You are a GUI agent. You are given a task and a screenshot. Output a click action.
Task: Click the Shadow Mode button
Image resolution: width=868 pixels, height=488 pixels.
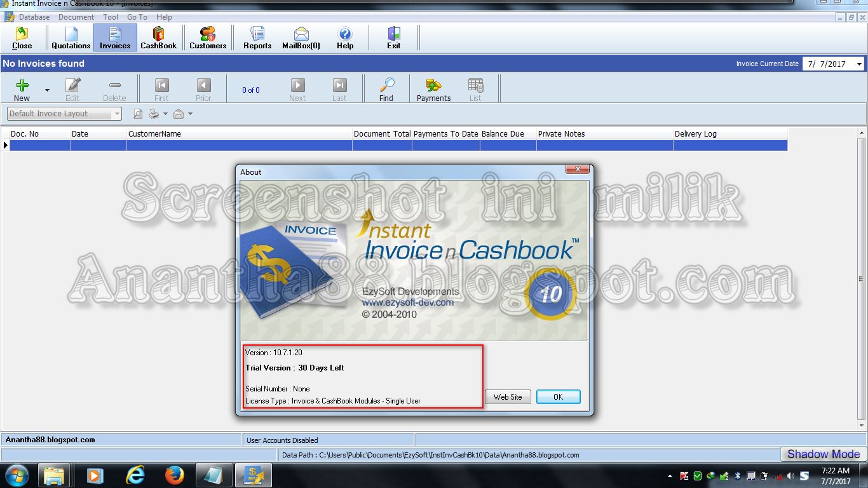(x=824, y=454)
